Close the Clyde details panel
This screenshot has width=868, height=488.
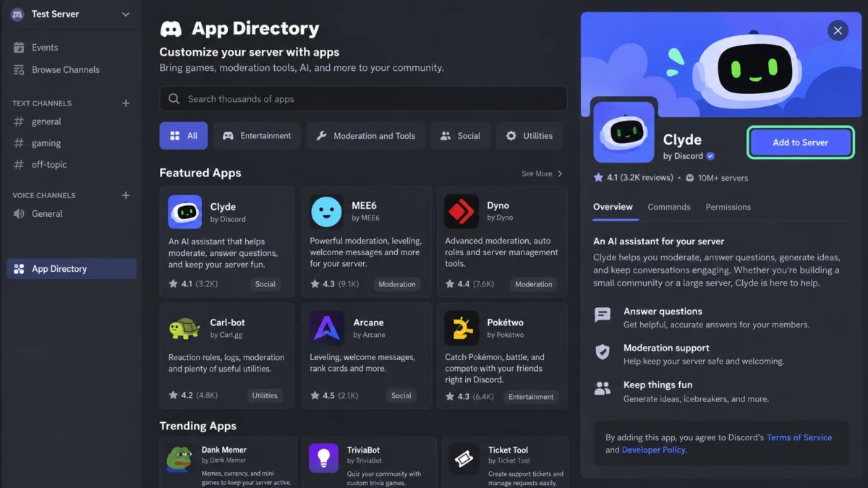tap(838, 30)
